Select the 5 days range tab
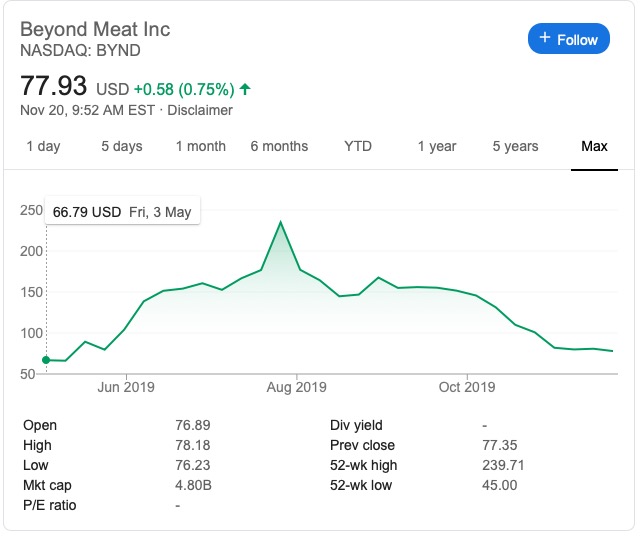 coord(122,146)
